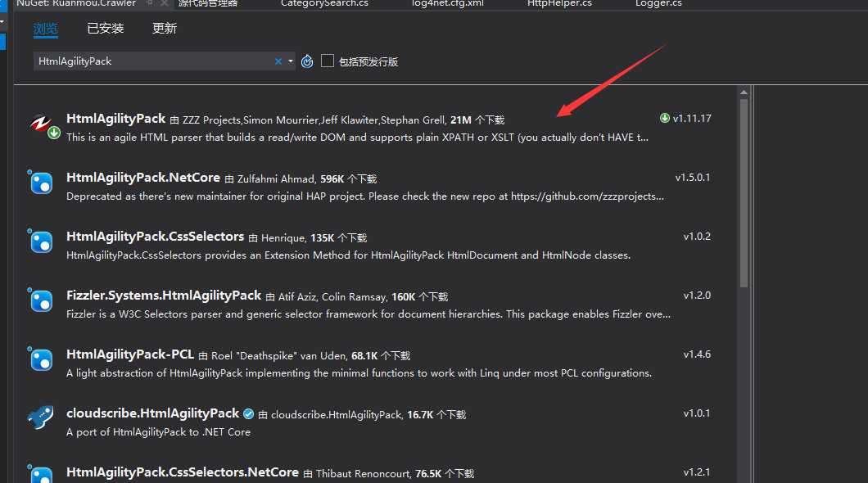Click the verified badge next to cloudscribe.HtmlAgilityPack
This screenshot has width=868, height=483.
(249, 414)
